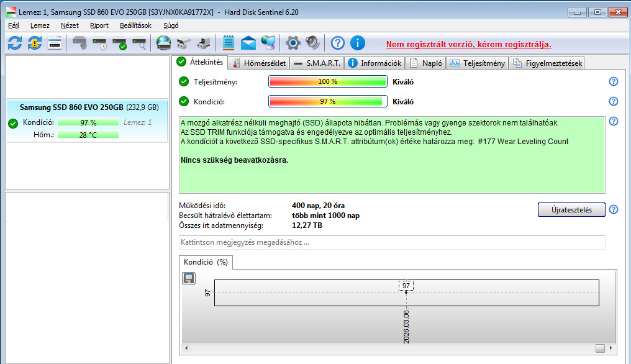Click the speaker sound icon
The image size is (631, 364).
(312, 43)
